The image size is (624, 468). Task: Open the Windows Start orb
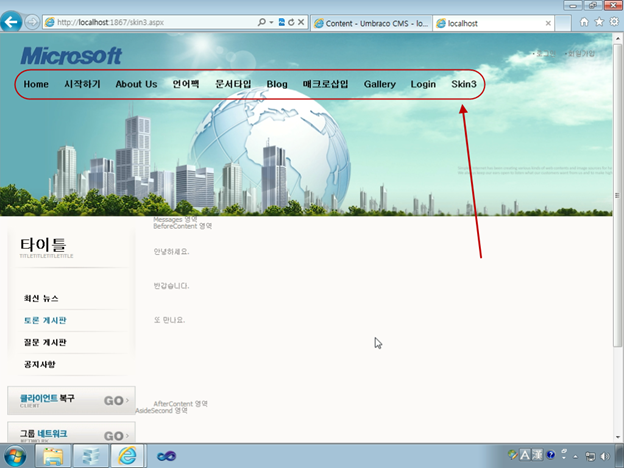click(x=15, y=456)
